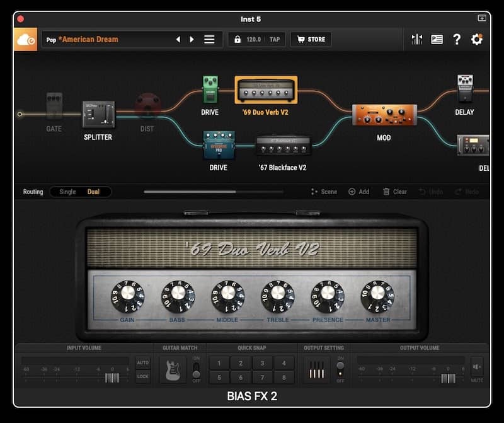Select the GATE pedal in signal chain
This screenshot has width=504, height=423.
point(54,105)
